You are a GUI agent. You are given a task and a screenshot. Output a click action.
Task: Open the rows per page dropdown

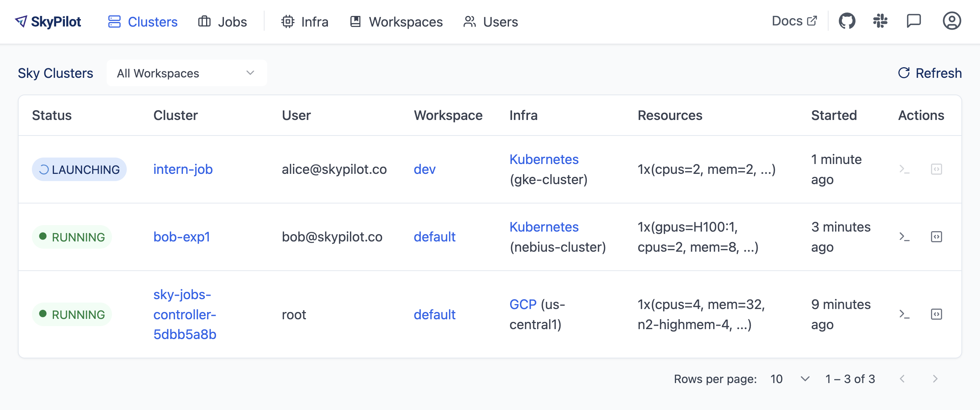790,379
